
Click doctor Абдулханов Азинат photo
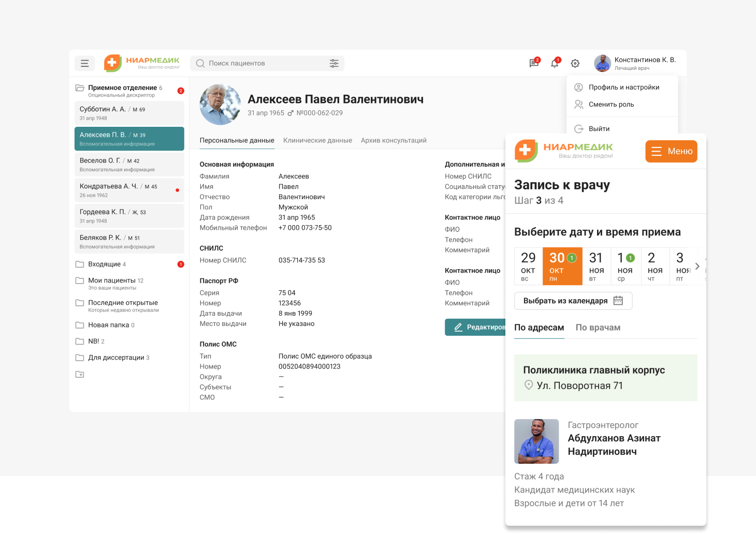536,441
